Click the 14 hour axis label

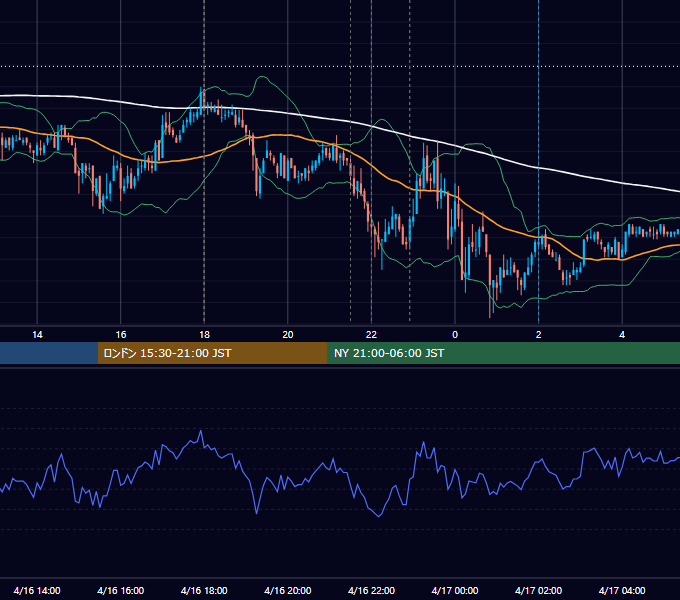point(37,335)
